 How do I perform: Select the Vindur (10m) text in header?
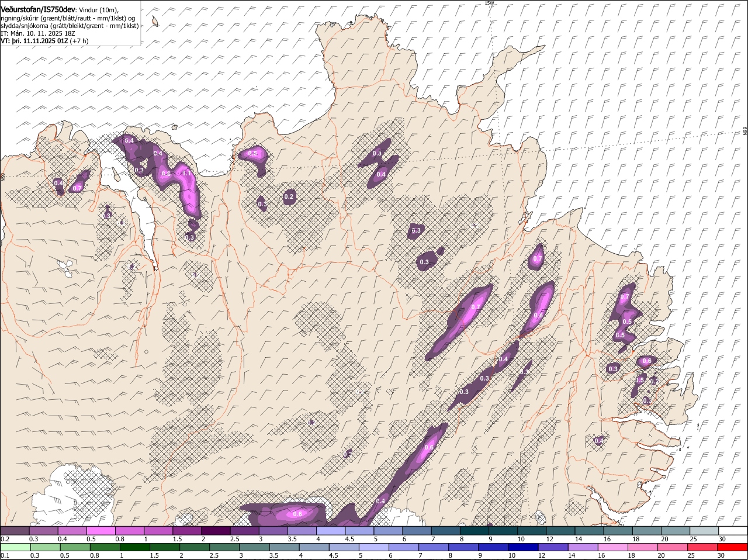click(x=98, y=9)
